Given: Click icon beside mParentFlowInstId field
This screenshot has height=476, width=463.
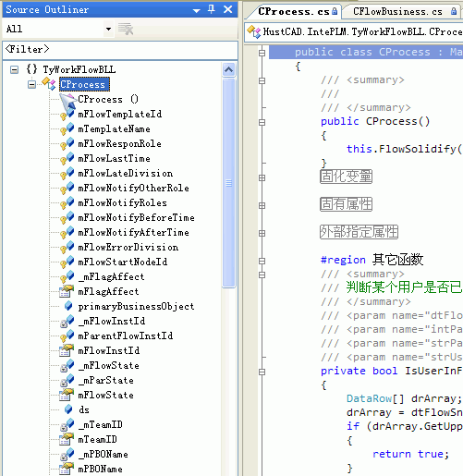Looking at the screenshot, I should (67, 336).
